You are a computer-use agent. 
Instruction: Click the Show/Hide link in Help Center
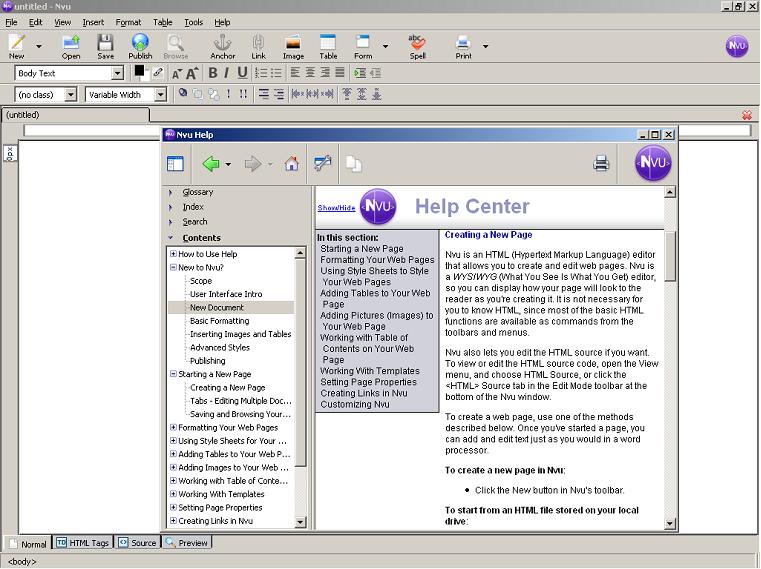coord(336,207)
